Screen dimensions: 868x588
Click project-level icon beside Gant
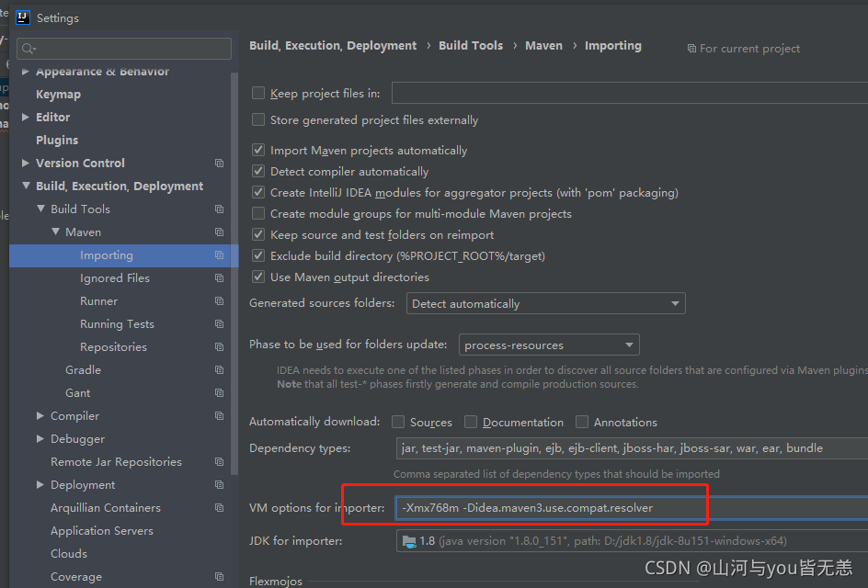tap(219, 392)
